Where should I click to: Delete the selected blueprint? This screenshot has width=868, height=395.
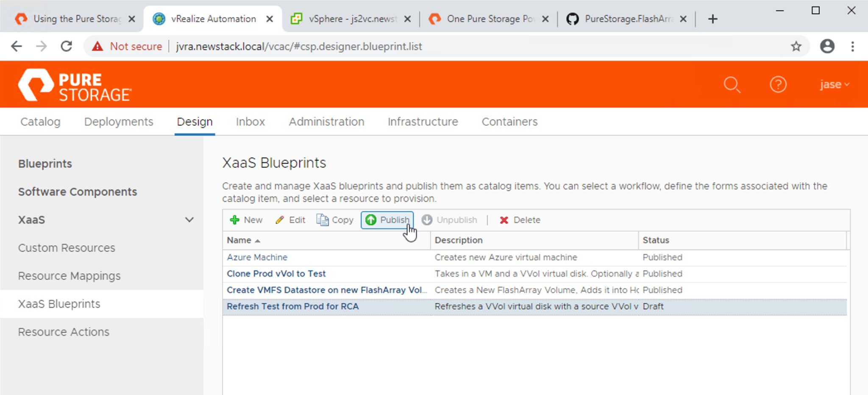pyautogui.click(x=520, y=220)
